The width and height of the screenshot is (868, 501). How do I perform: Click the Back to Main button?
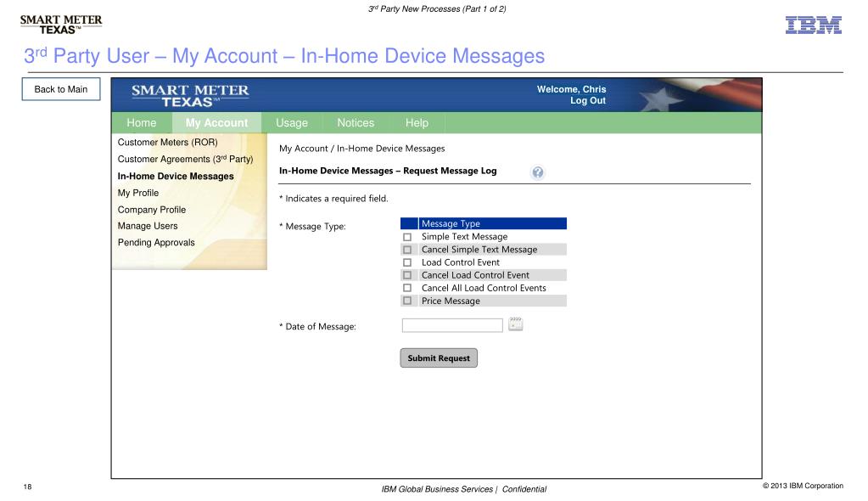point(61,89)
